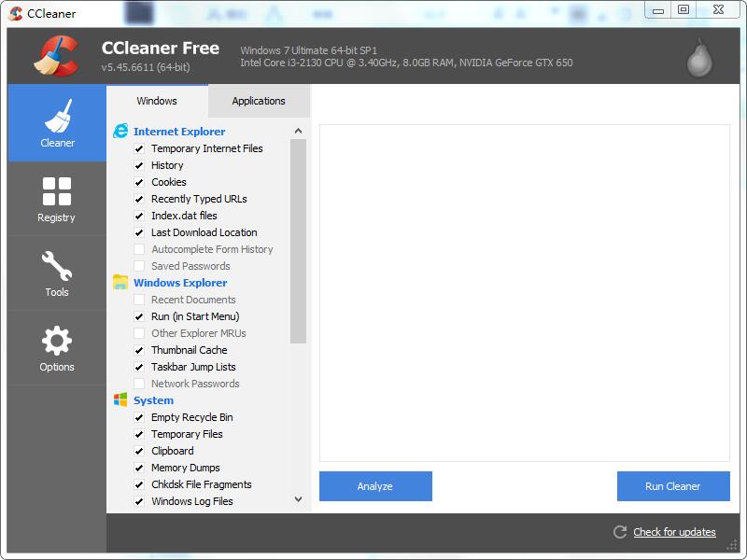Click the Run Cleaner button
747x560 pixels.
(673, 486)
